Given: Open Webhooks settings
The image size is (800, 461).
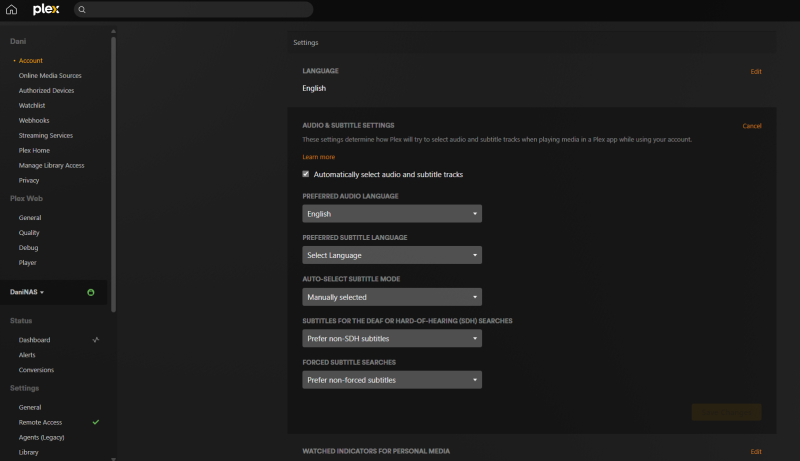Looking at the screenshot, I should 34,120.
